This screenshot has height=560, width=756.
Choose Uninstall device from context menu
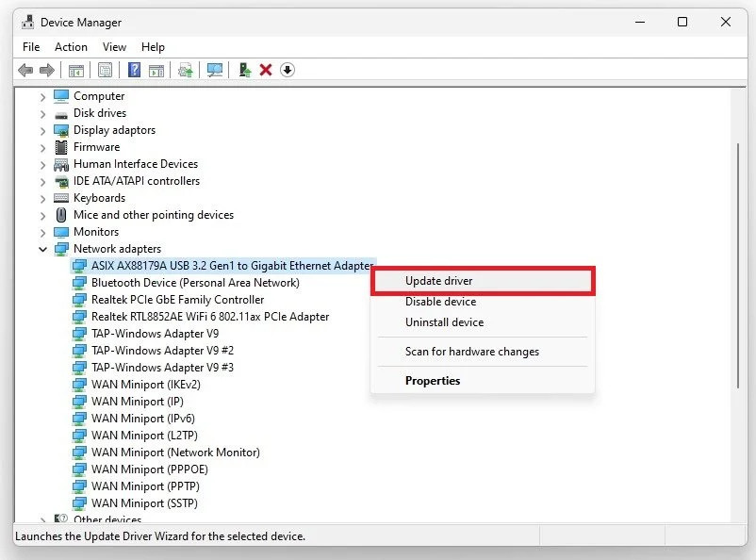(483, 322)
